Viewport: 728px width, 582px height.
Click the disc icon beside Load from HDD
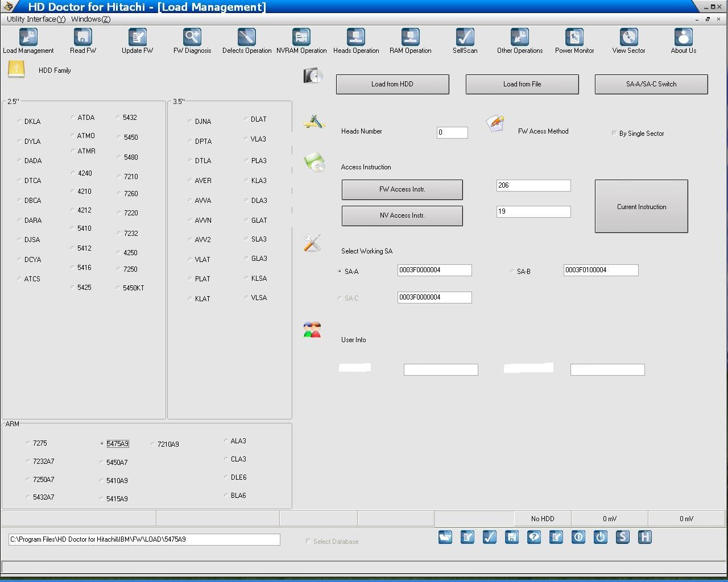(x=313, y=76)
